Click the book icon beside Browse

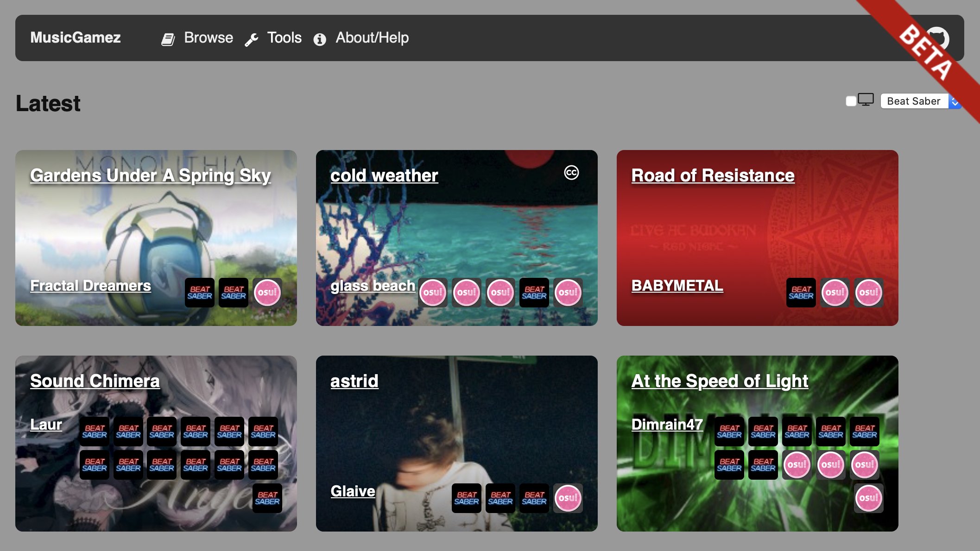168,39
